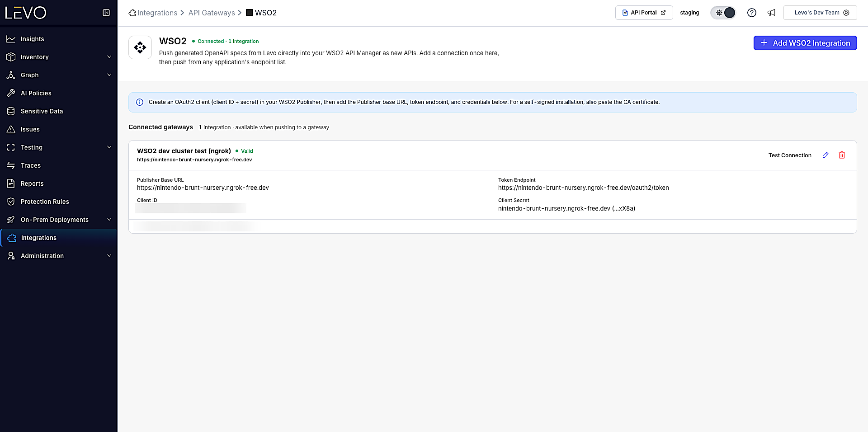Open the Reports sidebar item
868x432 pixels.
[x=59, y=183]
